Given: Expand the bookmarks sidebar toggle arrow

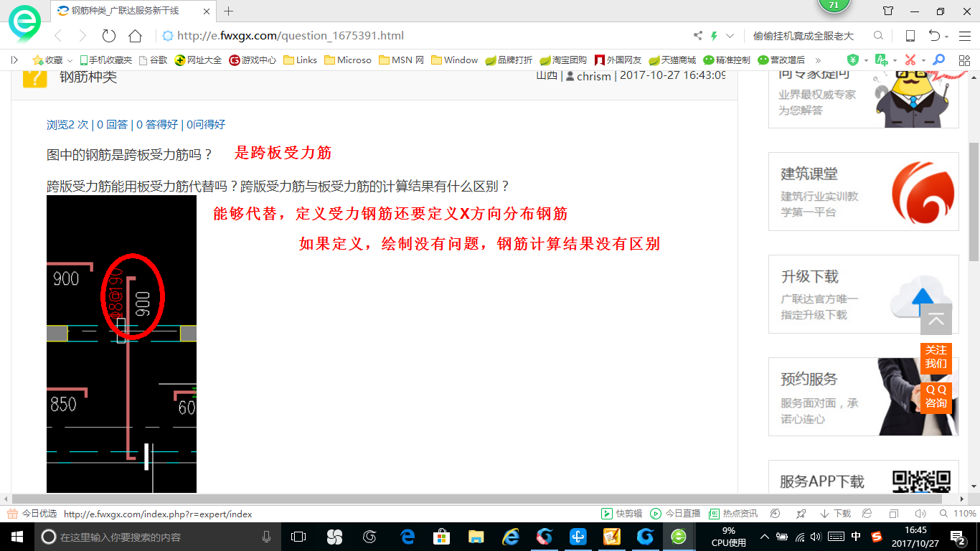Looking at the screenshot, I should click(14, 60).
